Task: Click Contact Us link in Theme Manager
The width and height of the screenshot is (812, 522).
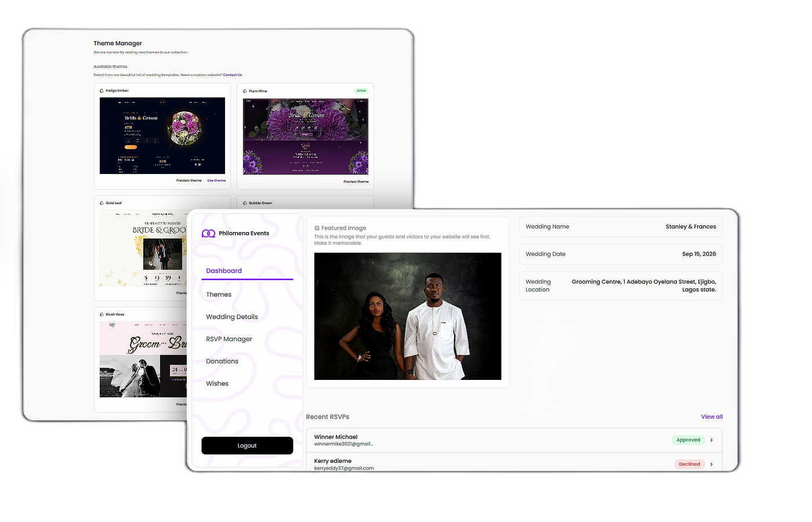Action: point(233,75)
